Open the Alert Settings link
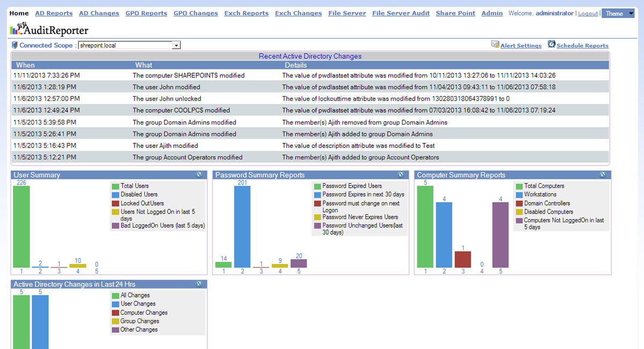 pyautogui.click(x=521, y=46)
